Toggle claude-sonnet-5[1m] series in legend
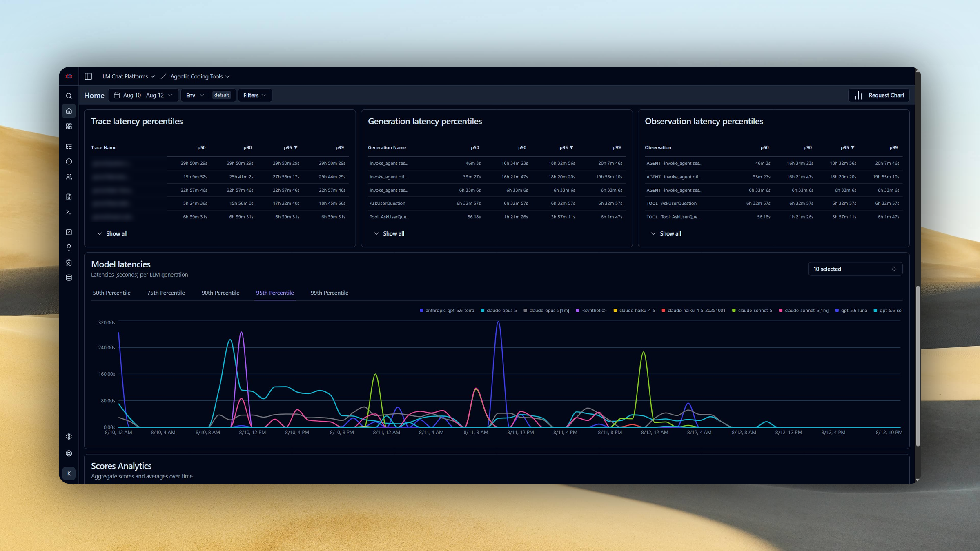 804,311
